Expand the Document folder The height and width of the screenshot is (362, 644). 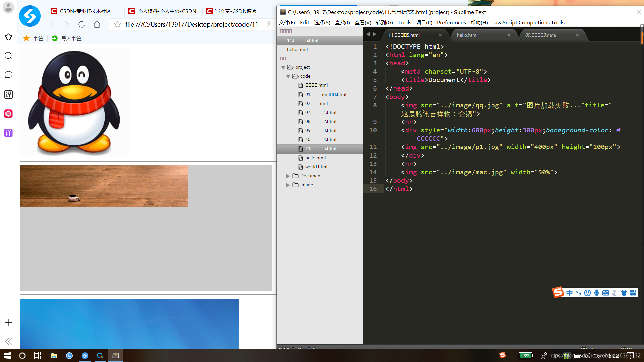tap(288, 176)
